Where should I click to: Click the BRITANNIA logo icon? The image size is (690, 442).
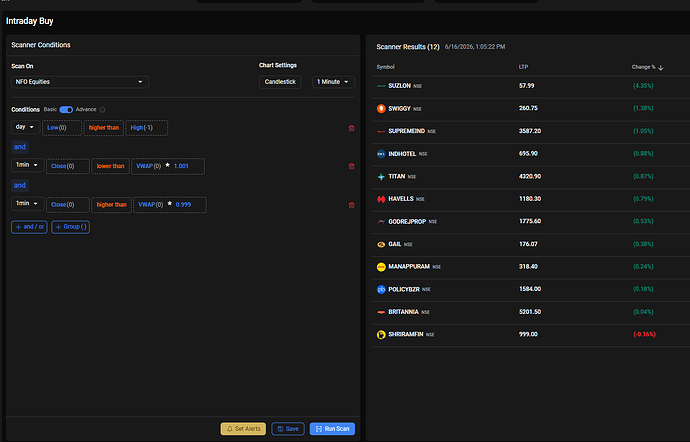click(381, 312)
